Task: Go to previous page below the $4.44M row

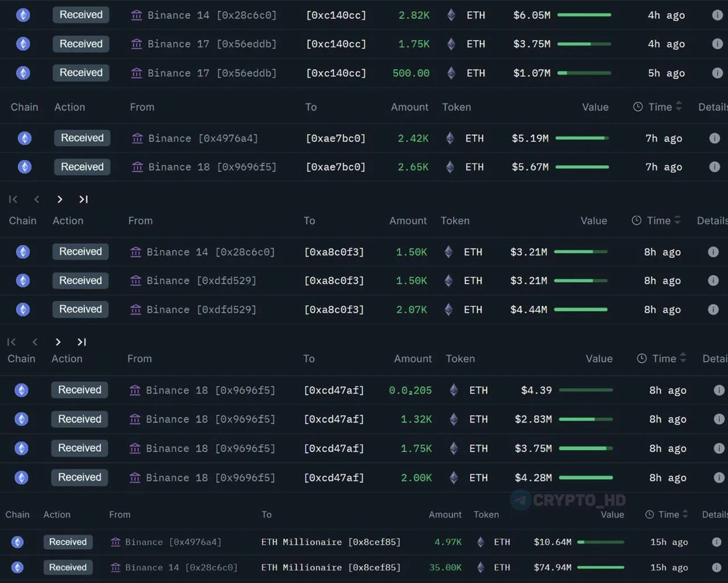Action: pyautogui.click(x=35, y=342)
